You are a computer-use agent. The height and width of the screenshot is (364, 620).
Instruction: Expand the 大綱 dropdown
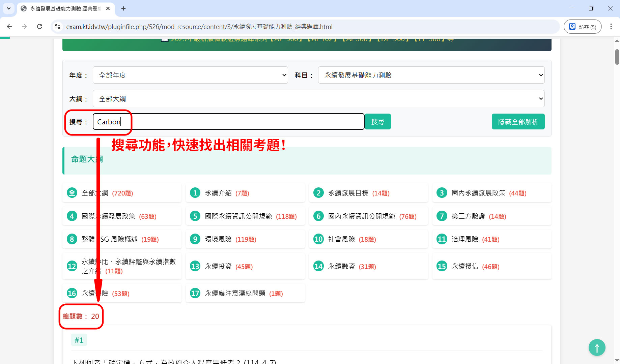tap(318, 99)
